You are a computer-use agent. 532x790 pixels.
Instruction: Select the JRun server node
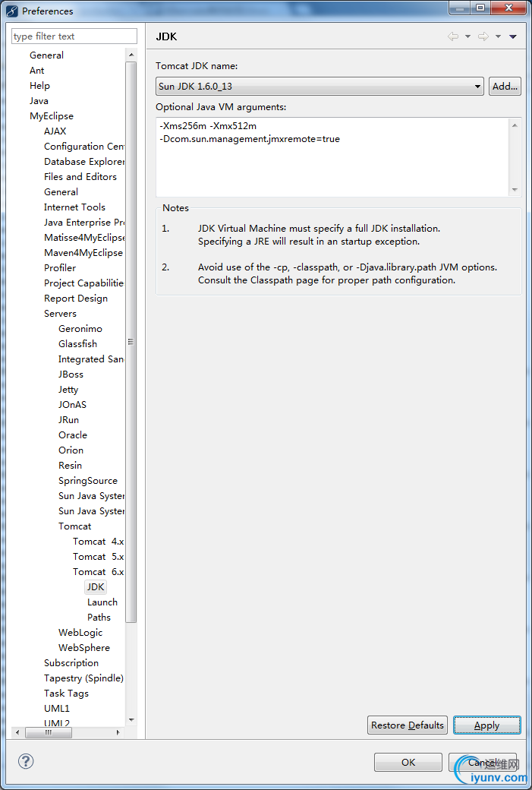68,419
